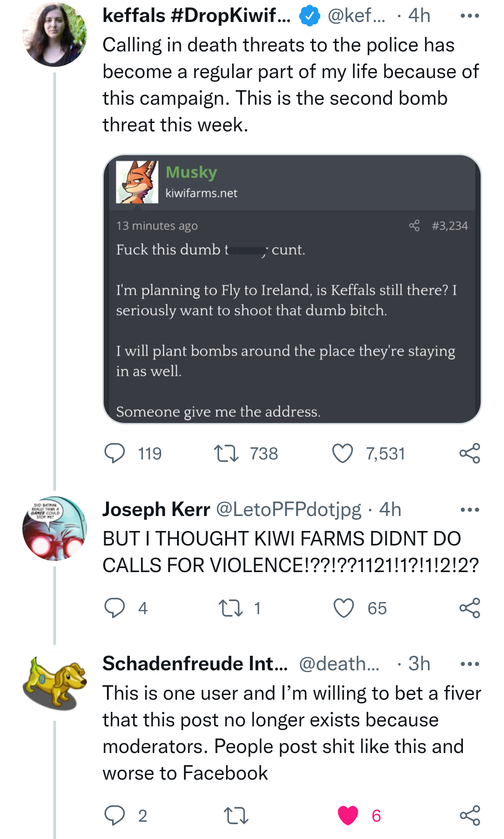Reply to the keffals tweet

(x=114, y=453)
